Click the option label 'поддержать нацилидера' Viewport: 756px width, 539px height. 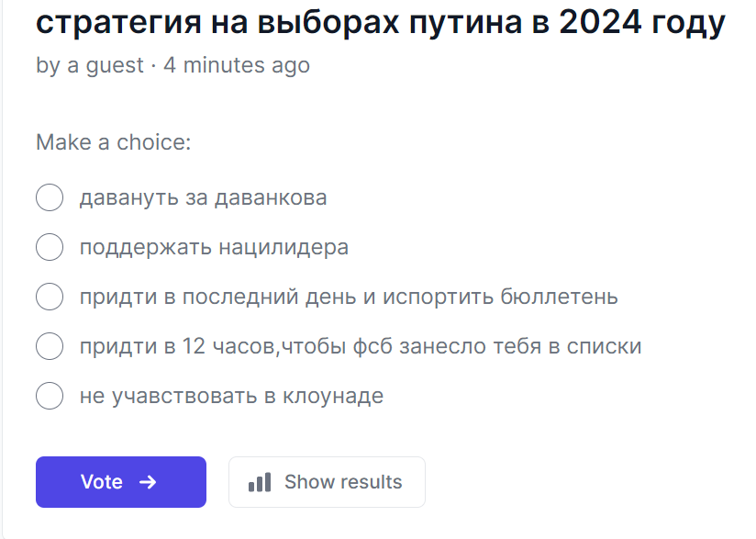click(214, 248)
